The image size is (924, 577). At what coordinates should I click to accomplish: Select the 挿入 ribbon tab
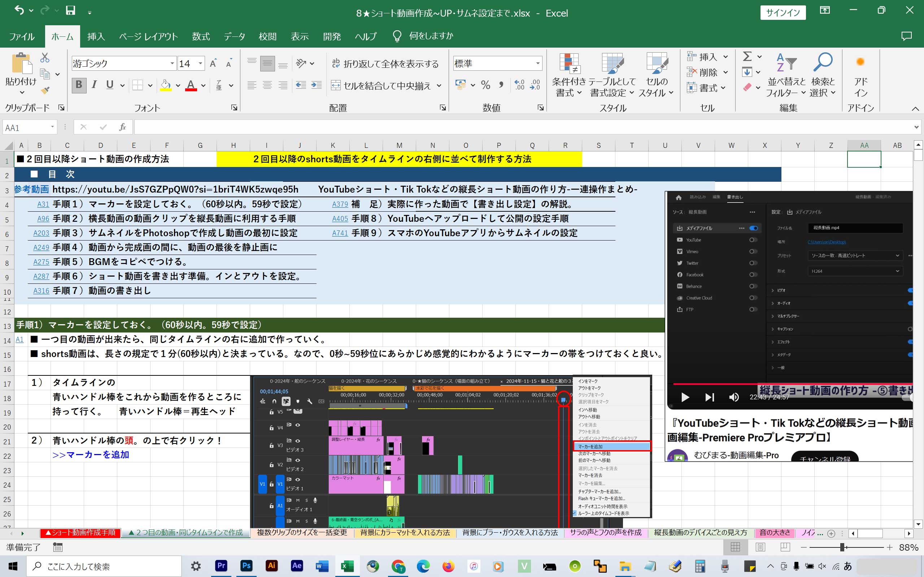tap(96, 36)
